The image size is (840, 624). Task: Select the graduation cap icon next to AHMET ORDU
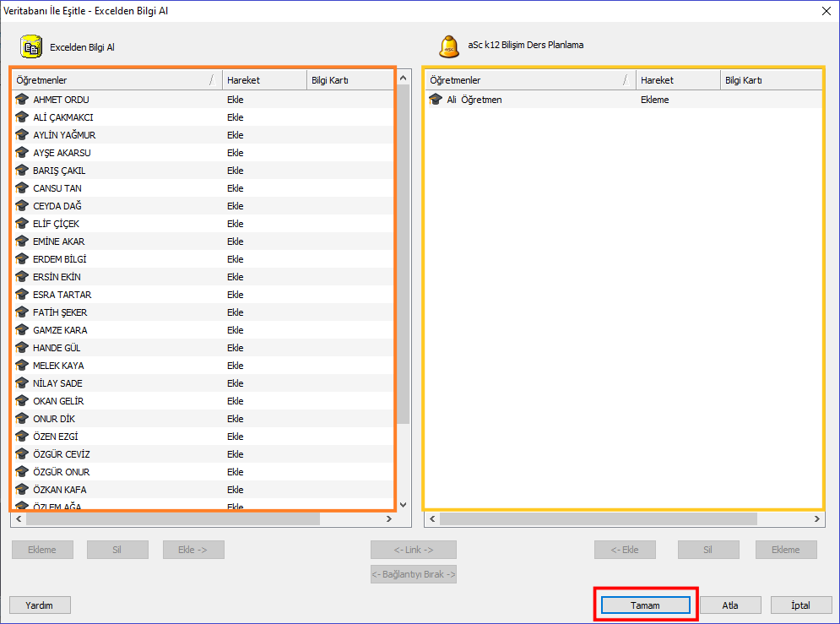tap(22, 99)
